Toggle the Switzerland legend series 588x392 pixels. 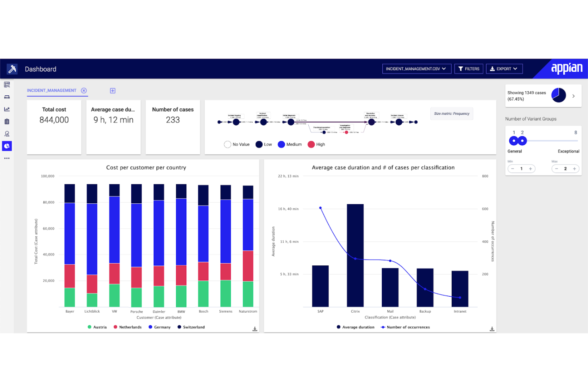191,327
